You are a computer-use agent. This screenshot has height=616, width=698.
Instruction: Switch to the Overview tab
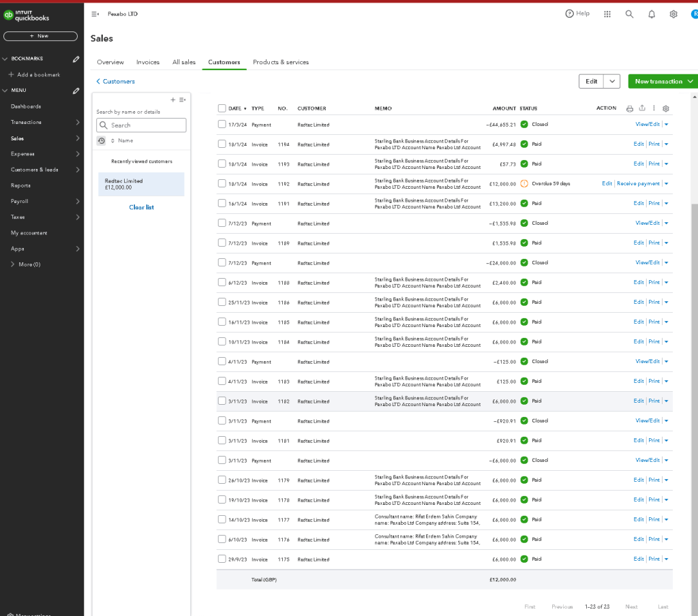click(110, 62)
